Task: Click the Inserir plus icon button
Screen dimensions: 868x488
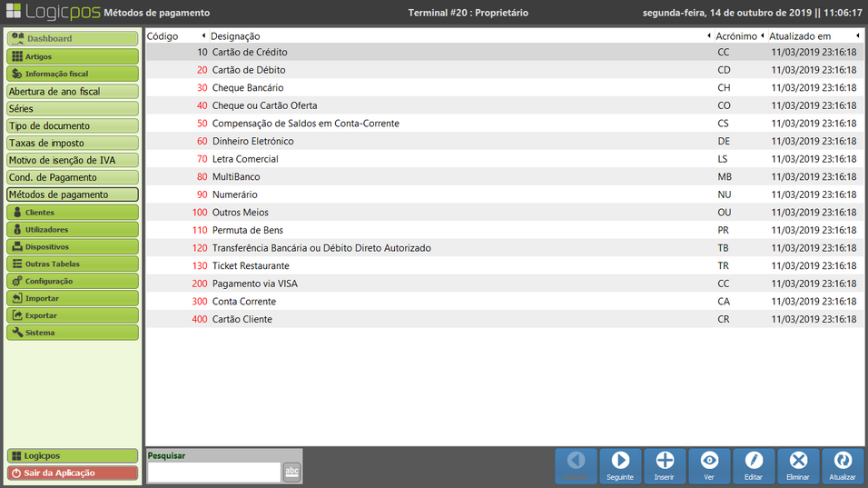Action: pos(665,465)
